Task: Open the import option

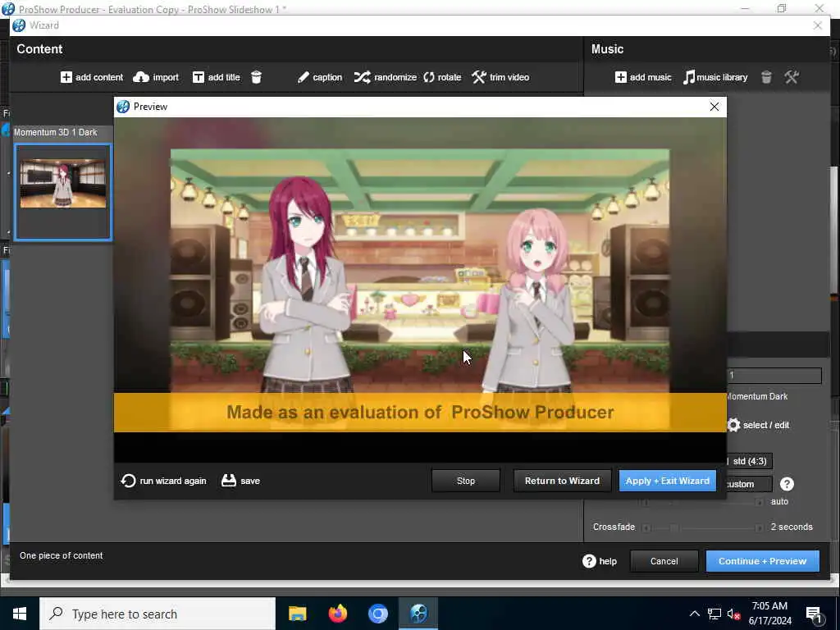Action: (x=156, y=77)
